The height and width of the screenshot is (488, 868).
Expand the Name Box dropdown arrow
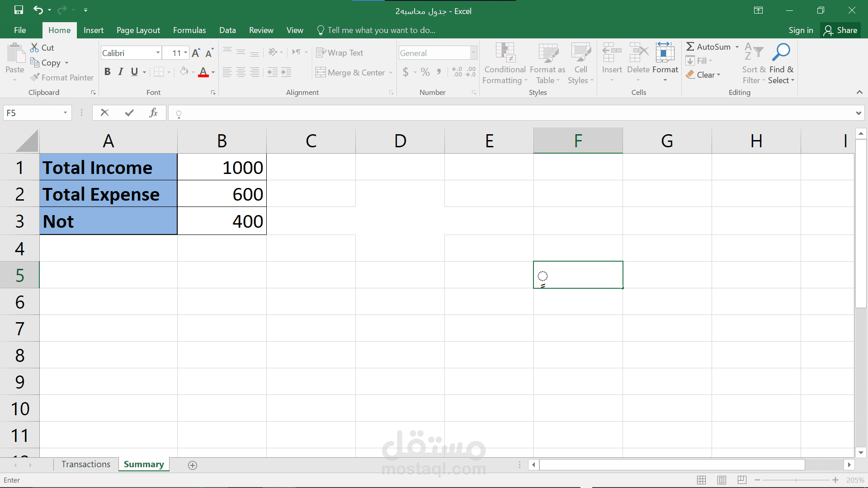click(x=65, y=113)
